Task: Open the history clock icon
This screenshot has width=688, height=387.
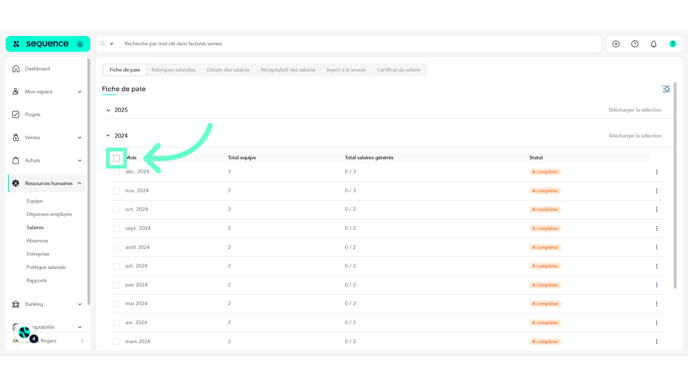Action: [635, 44]
